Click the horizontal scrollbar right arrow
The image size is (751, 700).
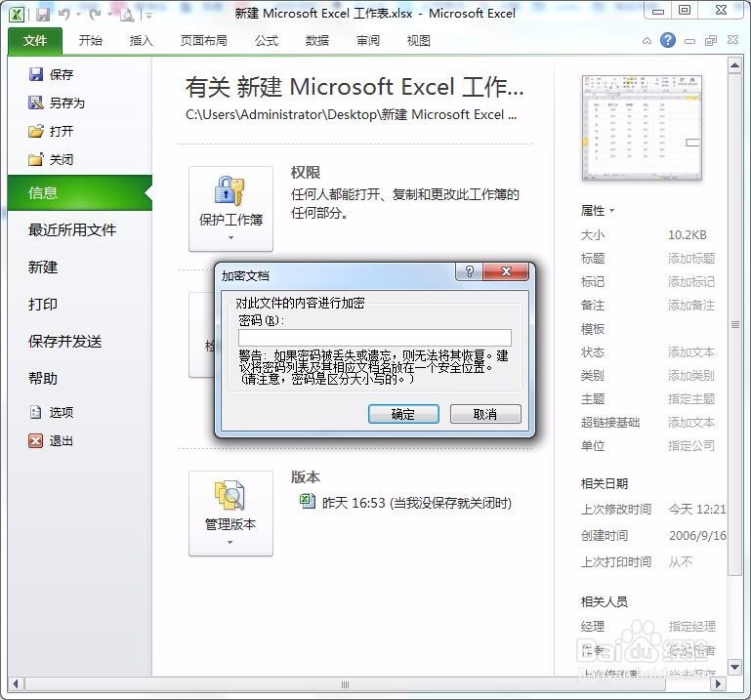pyautogui.click(x=718, y=683)
